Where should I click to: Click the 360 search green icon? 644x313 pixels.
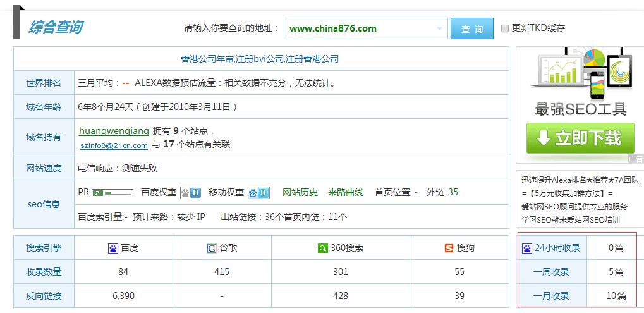tap(322, 249)
